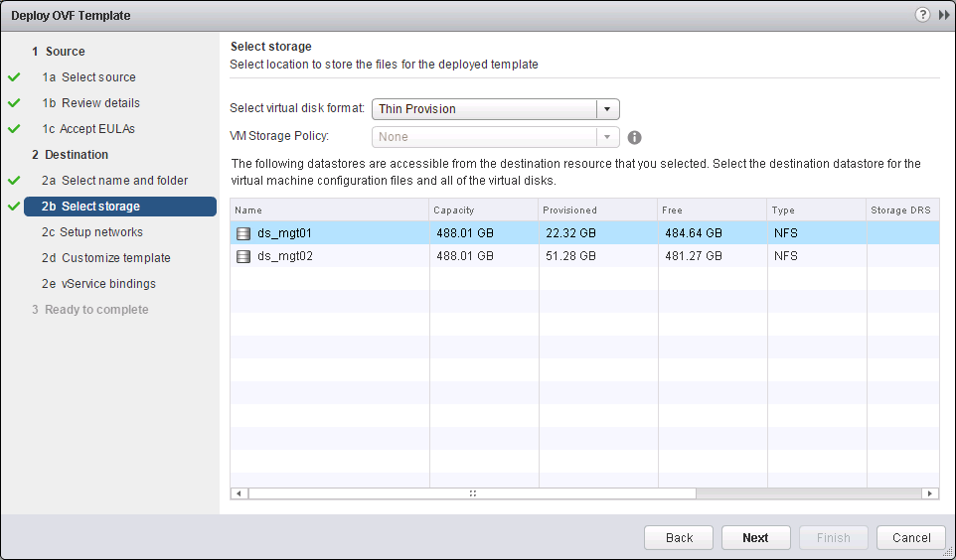Click the VM Storage Policy info icon
Screen dimensions: 956x560
634,138
